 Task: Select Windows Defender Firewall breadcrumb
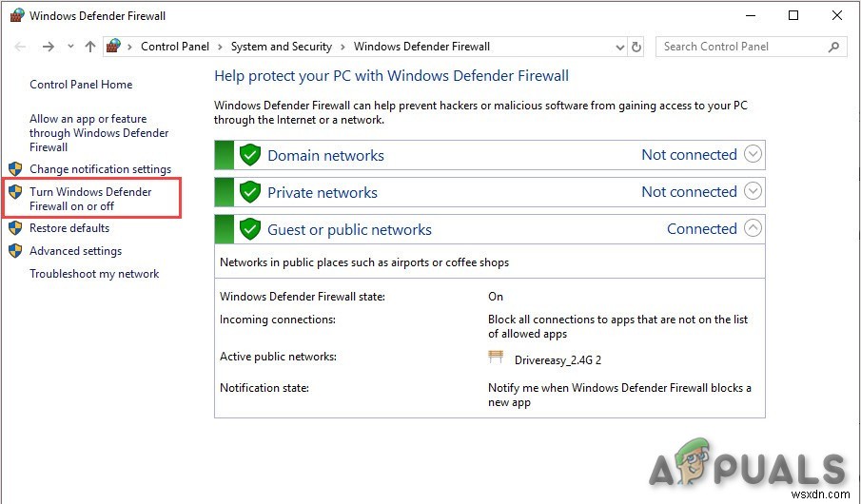(421, 47)
